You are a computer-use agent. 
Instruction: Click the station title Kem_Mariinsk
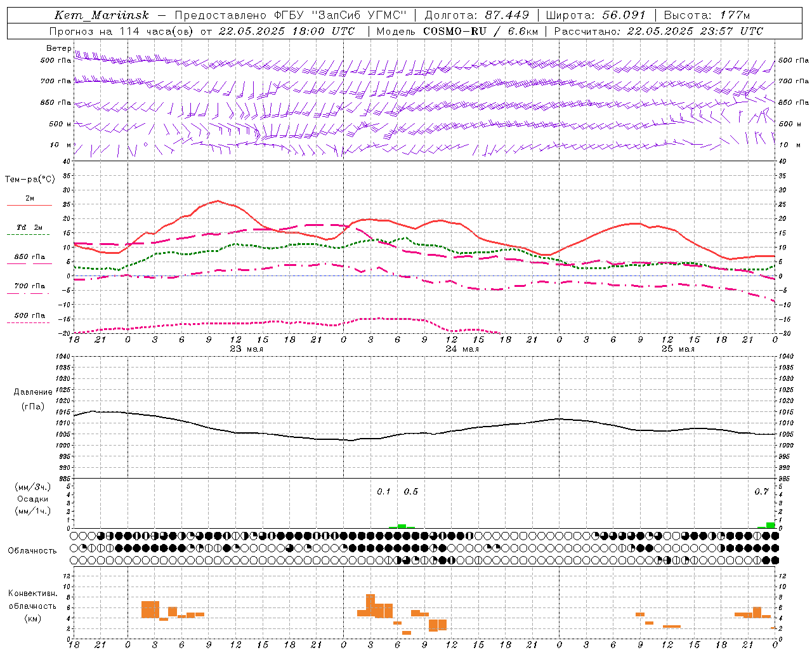[x=101, y=15]
